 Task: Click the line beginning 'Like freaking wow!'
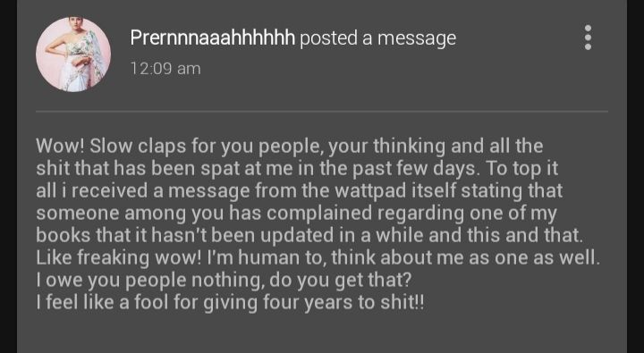(x=318, y=258)
